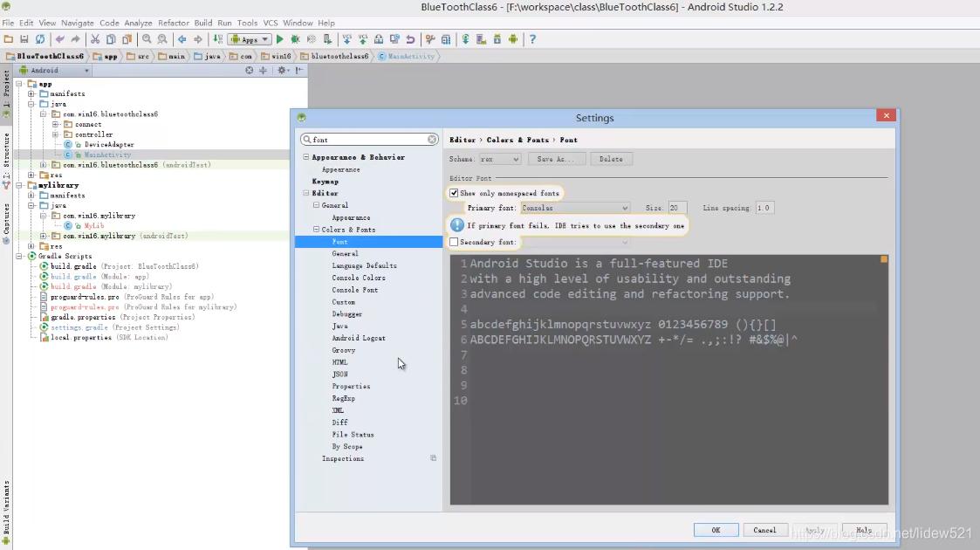
Task: Enable the Secondary font checkbox
Action: [x=454, y=242]
